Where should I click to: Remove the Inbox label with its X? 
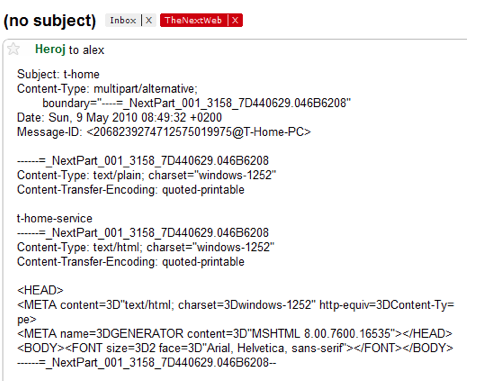coord(149,20)
